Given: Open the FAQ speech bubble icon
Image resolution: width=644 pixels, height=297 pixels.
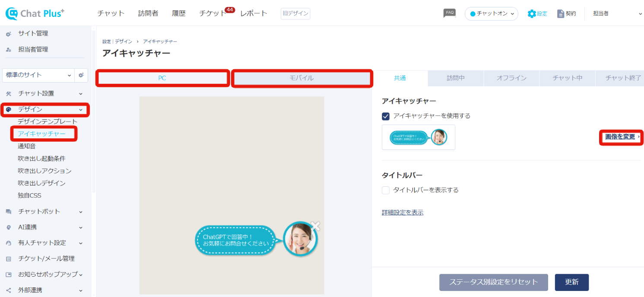Looking at the screenshot, I should click(450, 13).
